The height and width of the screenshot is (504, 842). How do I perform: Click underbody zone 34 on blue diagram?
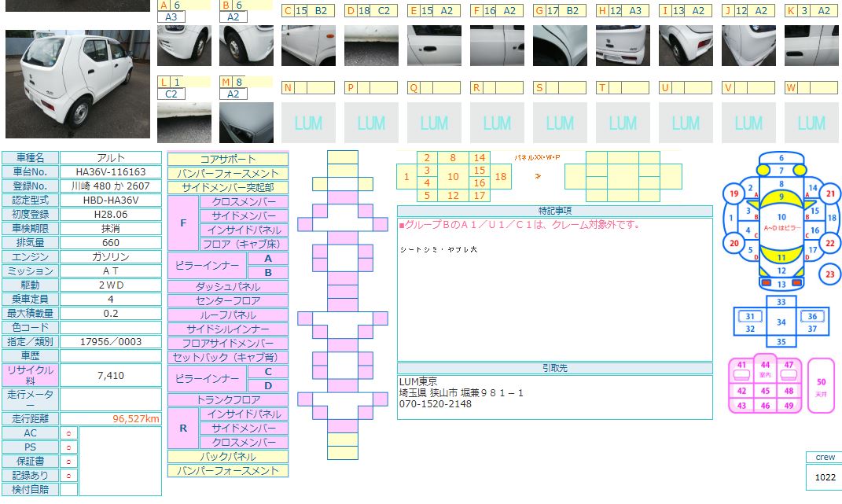(x=781, y=322)
